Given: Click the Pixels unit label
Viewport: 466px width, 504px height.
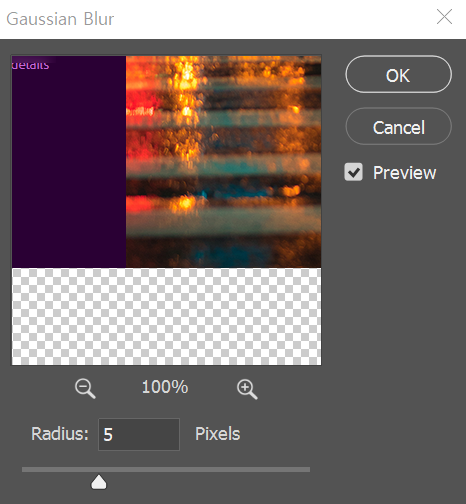Looking at the screenshot, I should (217, 434).
